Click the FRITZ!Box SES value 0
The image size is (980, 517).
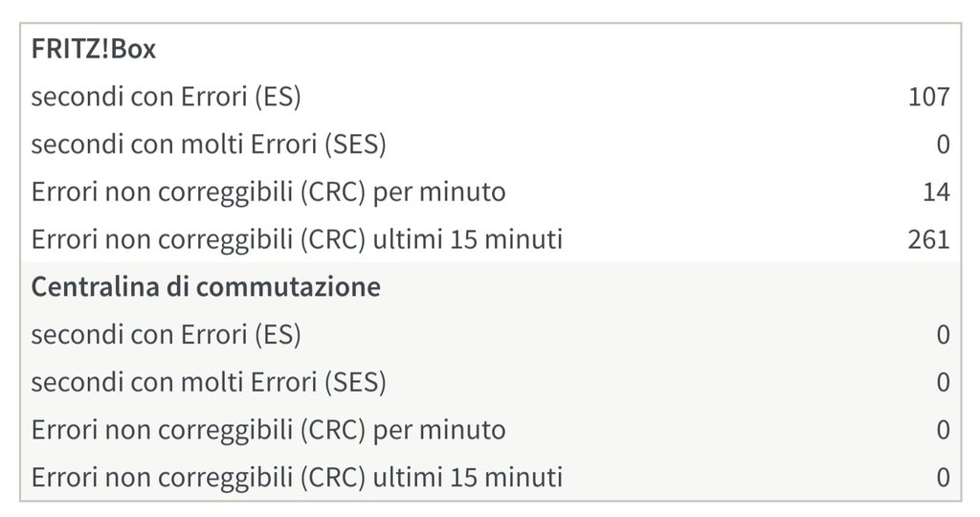943,145
